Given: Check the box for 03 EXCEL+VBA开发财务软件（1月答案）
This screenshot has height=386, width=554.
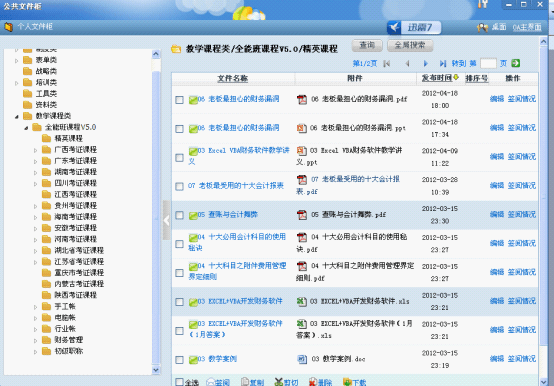Looking at the screenshot, I should (x=179, y=331).
